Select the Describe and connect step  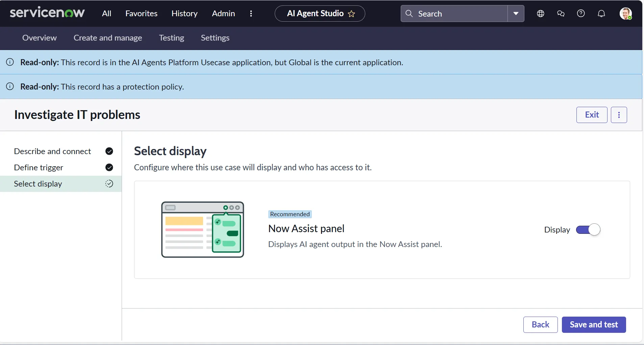click(x=52, y=151)
